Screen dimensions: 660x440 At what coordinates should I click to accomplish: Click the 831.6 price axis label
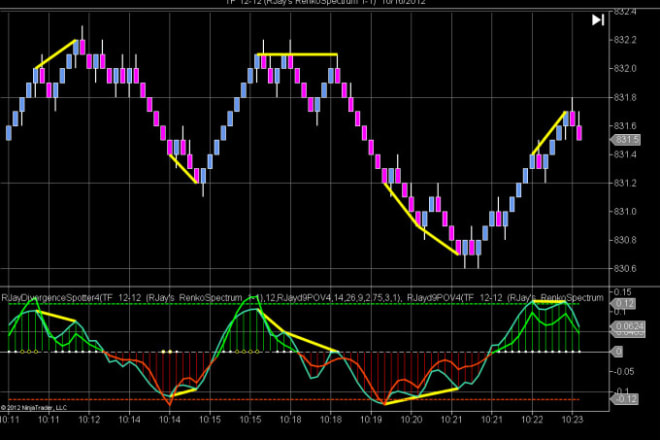click(x=625, y=125)
